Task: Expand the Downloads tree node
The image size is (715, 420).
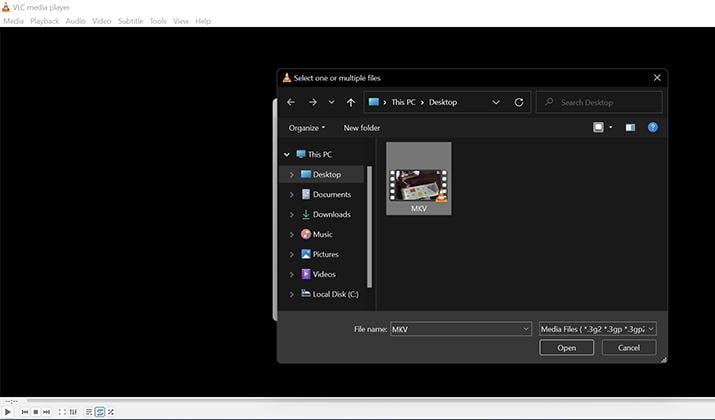Action: coord(291,214)
